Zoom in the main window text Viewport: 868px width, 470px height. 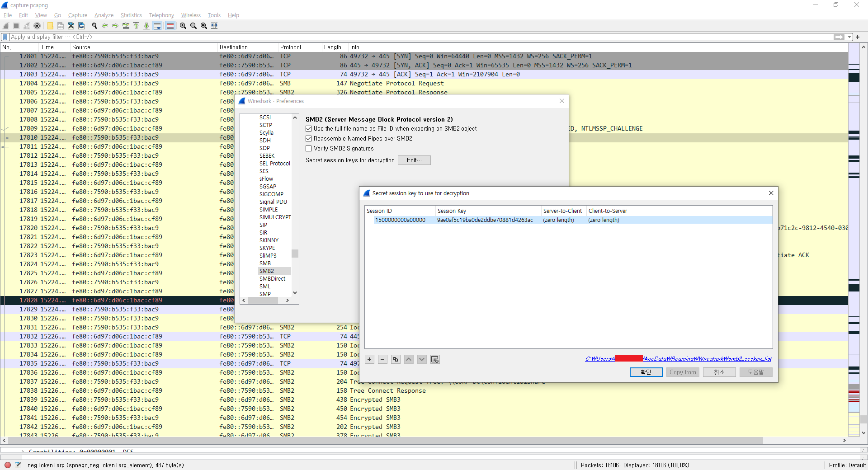(183, 26)
